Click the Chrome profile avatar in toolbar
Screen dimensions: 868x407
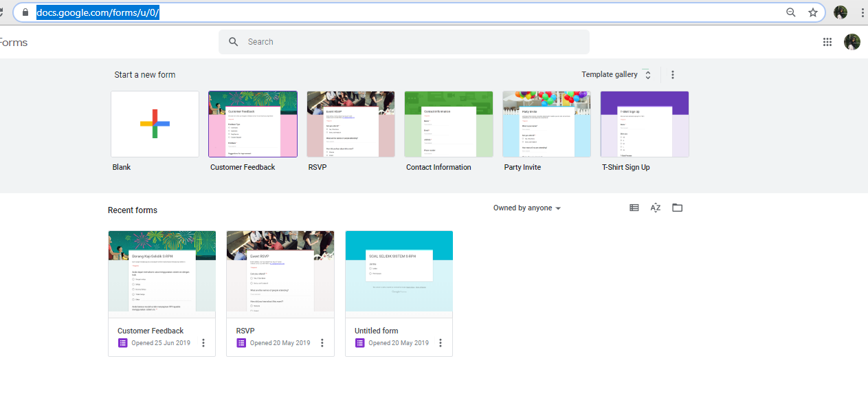[841, 12]
